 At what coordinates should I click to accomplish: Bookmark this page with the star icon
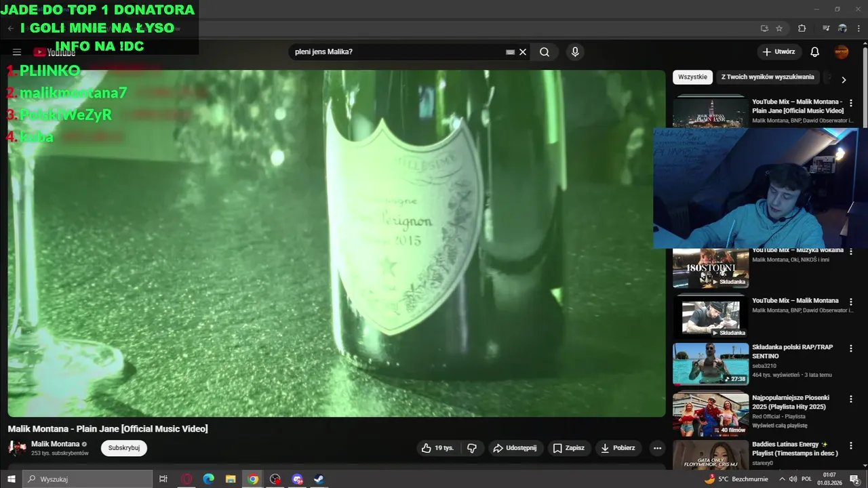pos(779,28)
